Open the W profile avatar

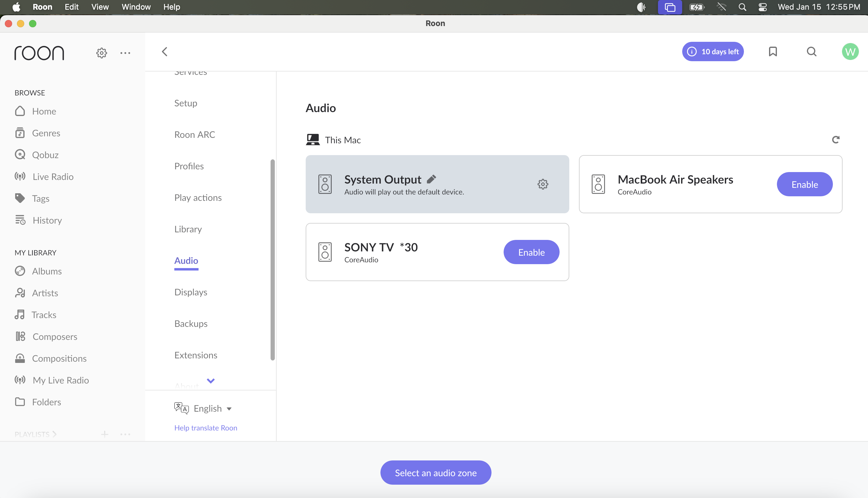click(850, 51)
